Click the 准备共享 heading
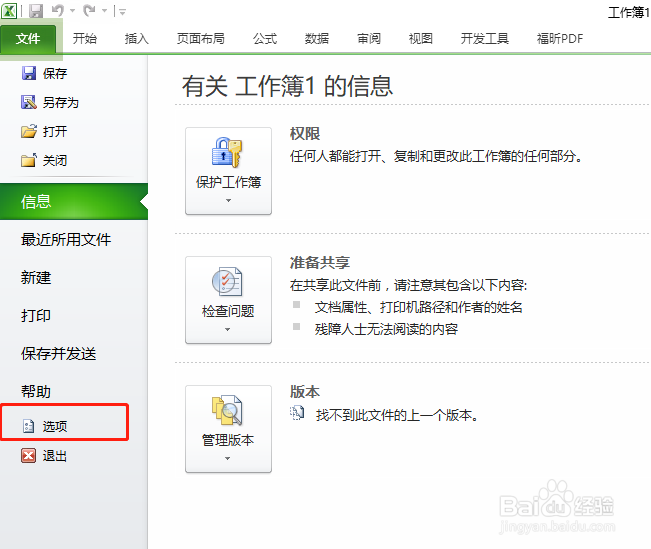This screenshot has width=651, height=549. [320, 262]
